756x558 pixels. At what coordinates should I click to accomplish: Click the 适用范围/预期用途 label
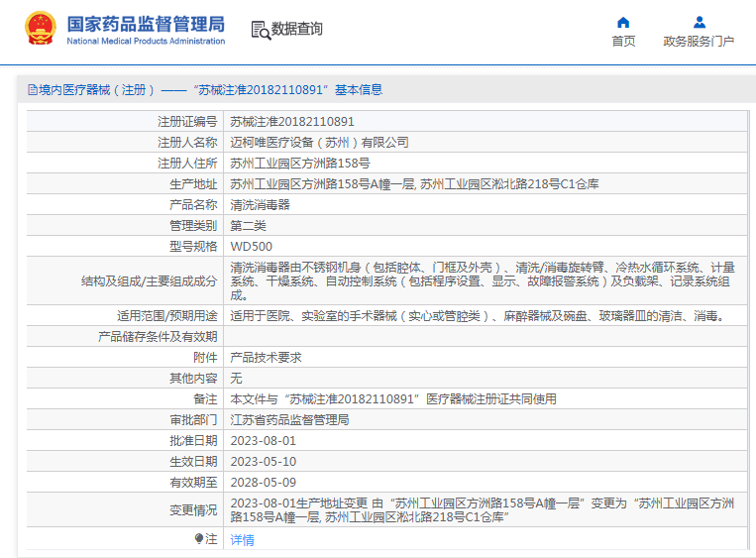pyautogui.click(x=166, y=316)
